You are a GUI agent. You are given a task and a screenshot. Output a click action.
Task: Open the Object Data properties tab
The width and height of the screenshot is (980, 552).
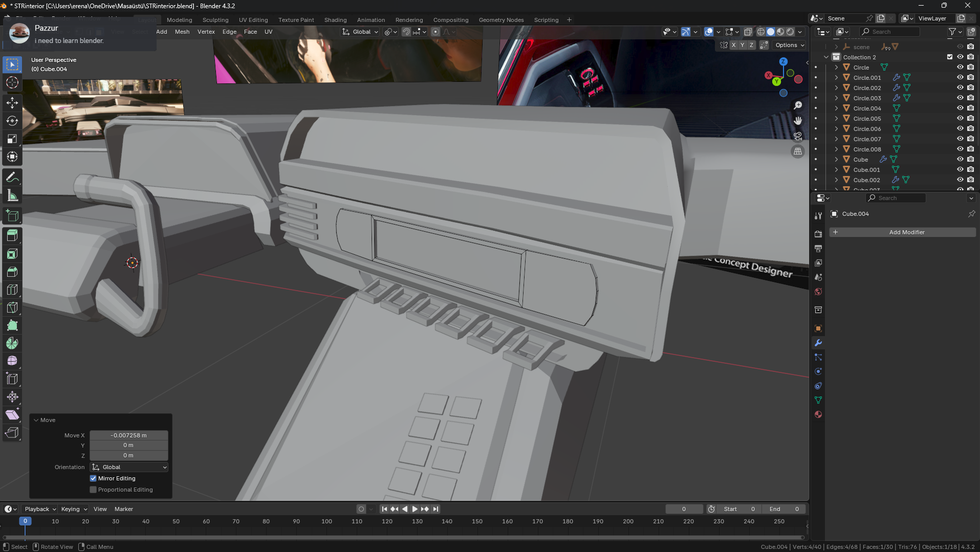818,400
